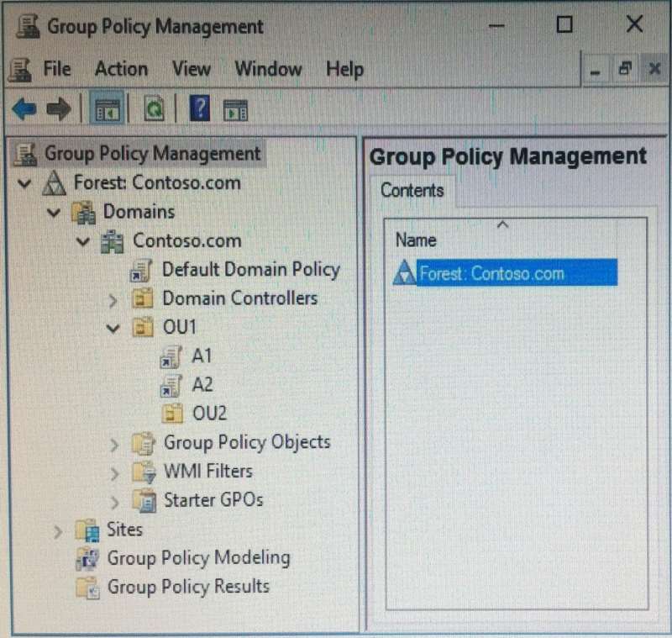Select Default Domain Policy label in tree
The image size is (672, 638).
tap(251, 270)
